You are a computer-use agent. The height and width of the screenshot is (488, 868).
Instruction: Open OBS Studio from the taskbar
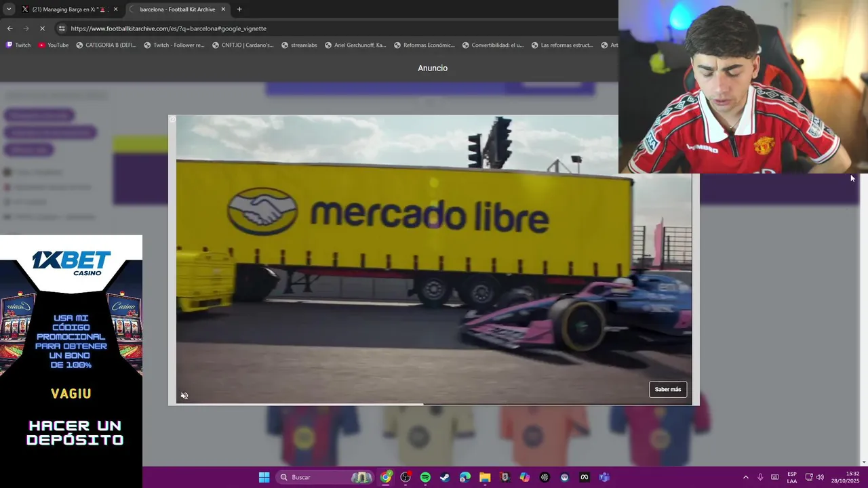[406, 477]
